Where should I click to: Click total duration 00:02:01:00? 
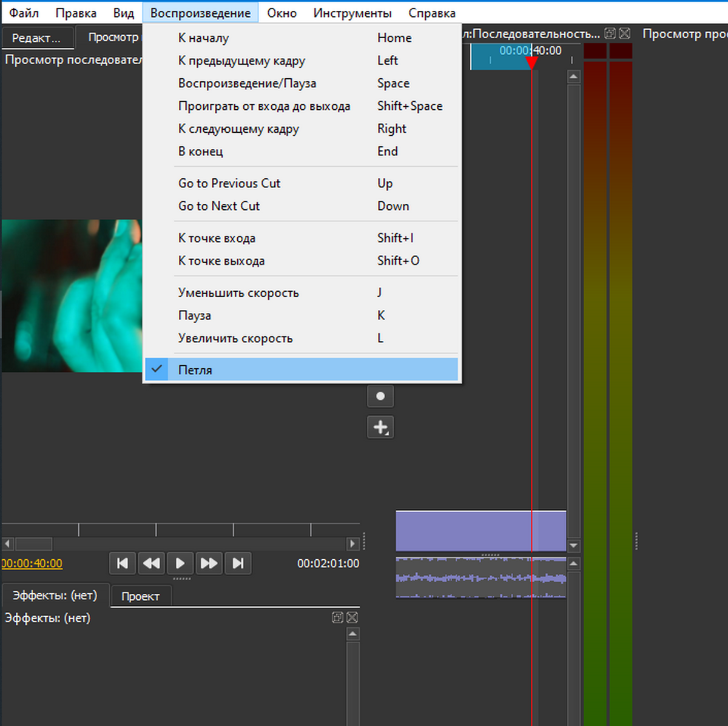pos(328,563)
